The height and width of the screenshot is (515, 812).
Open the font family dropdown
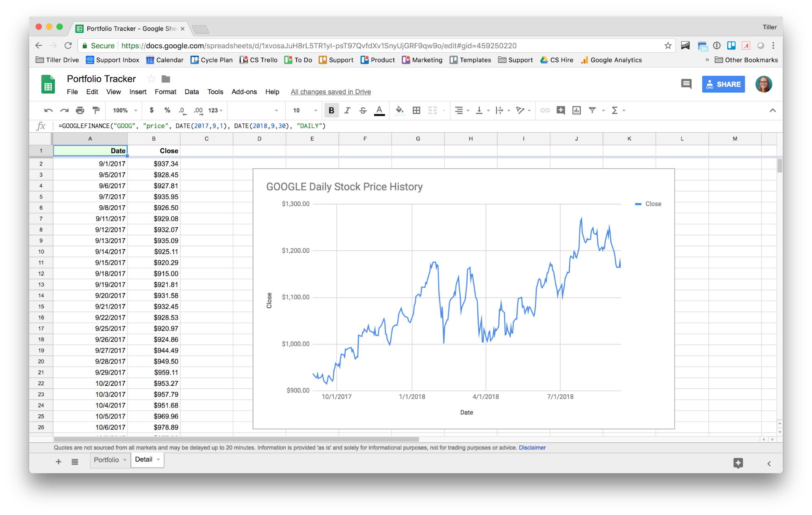click(256, 110)
